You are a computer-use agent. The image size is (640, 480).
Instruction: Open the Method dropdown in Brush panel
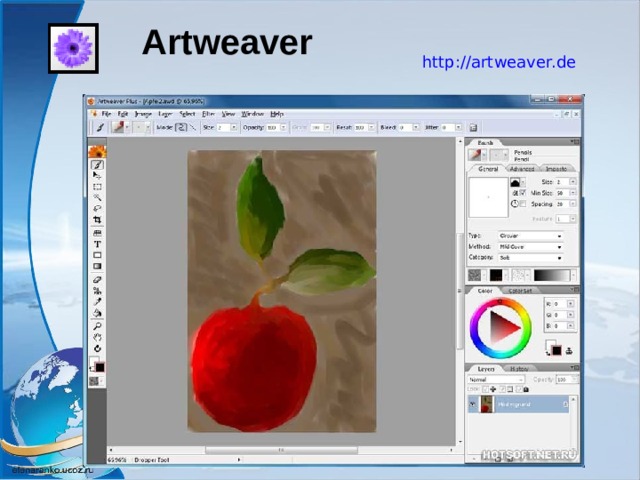(531, 247)
